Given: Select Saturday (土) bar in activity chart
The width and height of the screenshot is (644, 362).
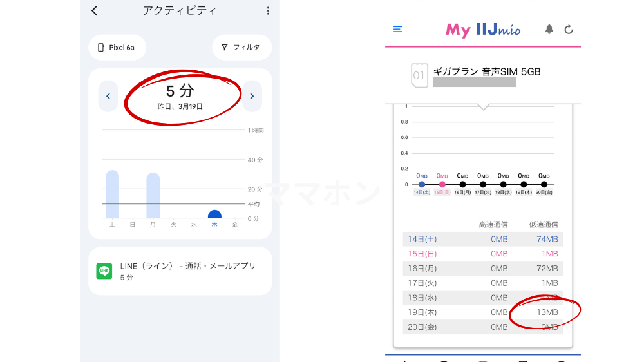Looking at the screenshot, I should click(x=112, y=195).
